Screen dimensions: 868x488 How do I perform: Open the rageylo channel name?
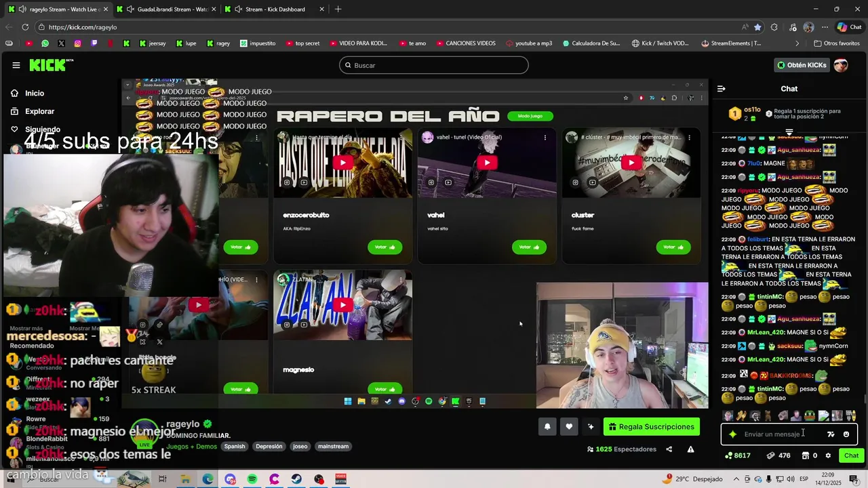pyautogui.click(x=183, y=424)
